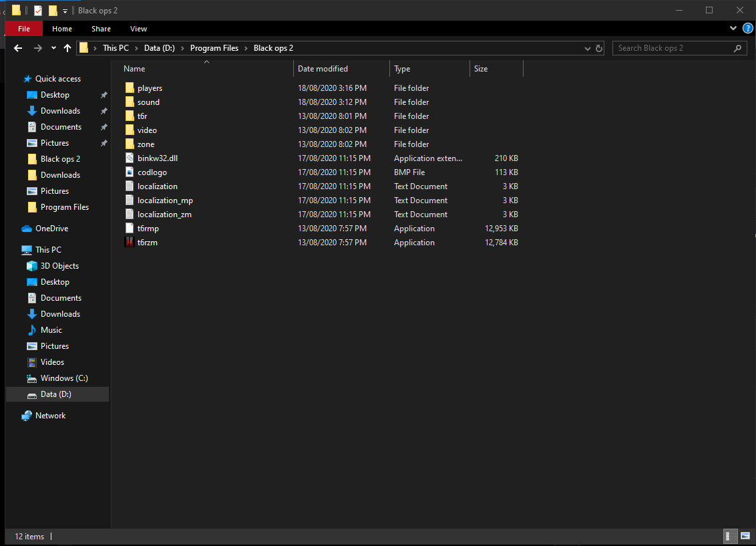
Task: Click the New folder quick access icon
Action: [x=53, y=11]
